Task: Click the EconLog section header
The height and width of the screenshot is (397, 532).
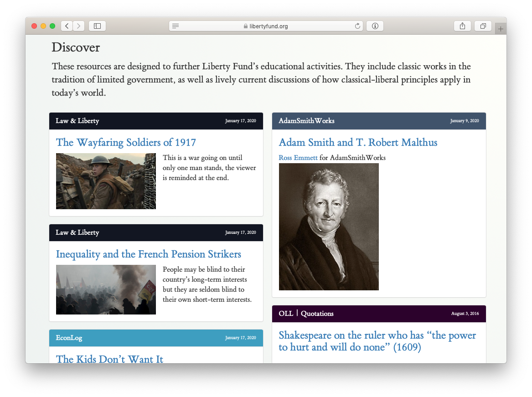Action: point(156,338)
